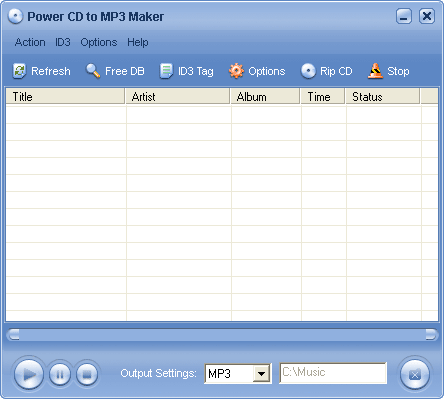Viewport: 444px width, 399px height.
Task: Click the round eject button at bottom right
Action: click(415, 374)
